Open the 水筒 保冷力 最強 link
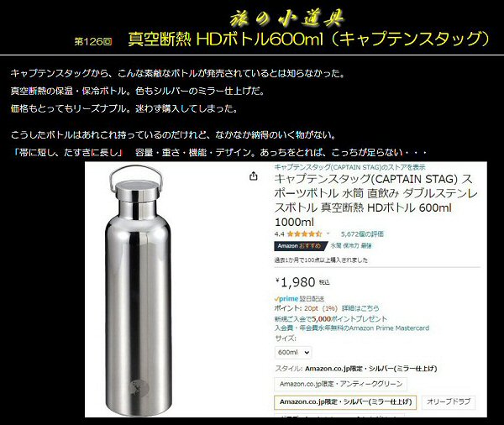504x425 pixels. (x=351, y=246)
